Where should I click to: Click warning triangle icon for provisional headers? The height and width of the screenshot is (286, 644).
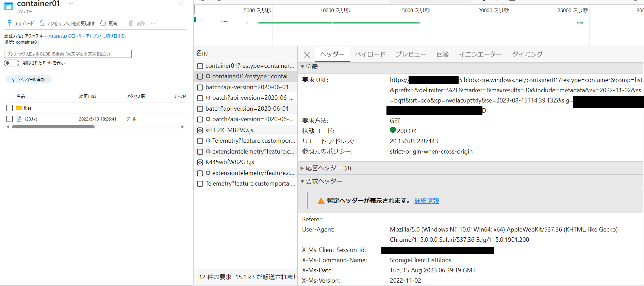321,201
